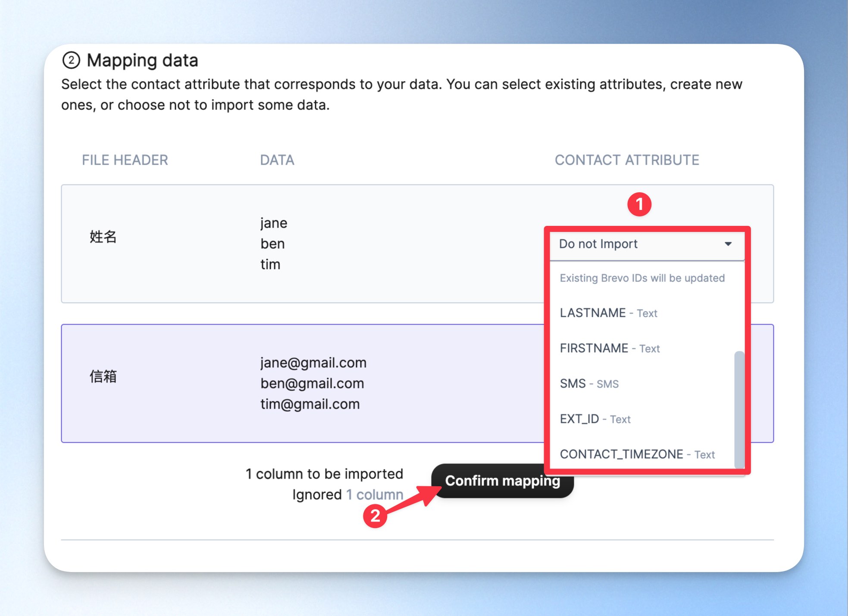Select the 信箱 email row
The image size is (848, 616).
(x=417, y=383)
